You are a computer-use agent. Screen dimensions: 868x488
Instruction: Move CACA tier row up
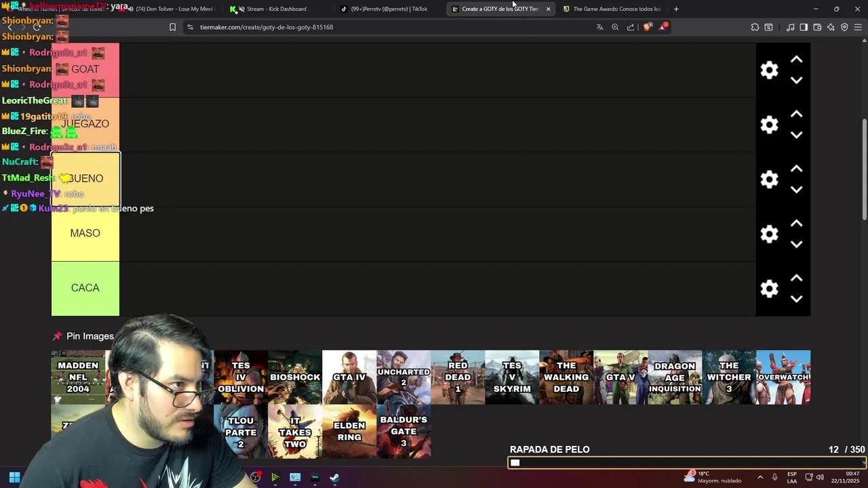tap(796, 278)
